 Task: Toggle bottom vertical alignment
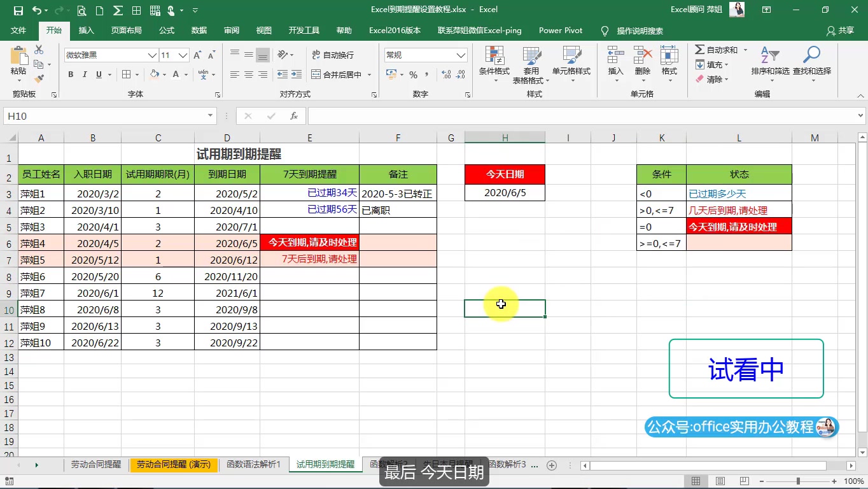(263, 55)
